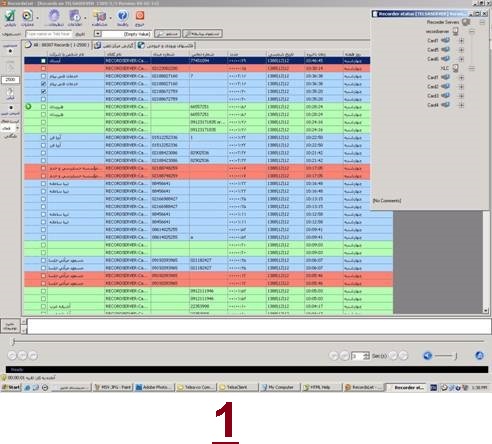Click the blue speaker volume icon
Image resolution: width=492 pixels, height=444 pixels.
(x=428, y=356)
